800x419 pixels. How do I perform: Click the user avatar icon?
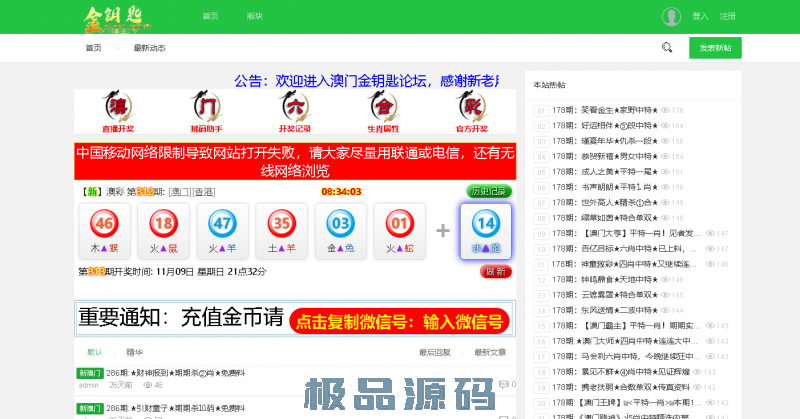[x=672, y=16]
